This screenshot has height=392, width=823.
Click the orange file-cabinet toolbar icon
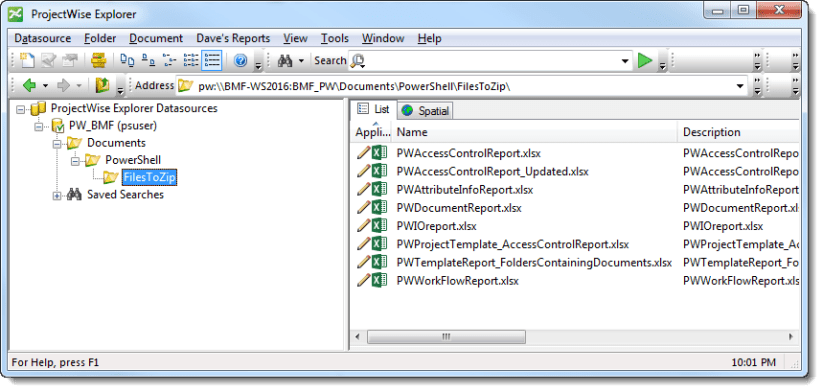click(x=99, y=61)
